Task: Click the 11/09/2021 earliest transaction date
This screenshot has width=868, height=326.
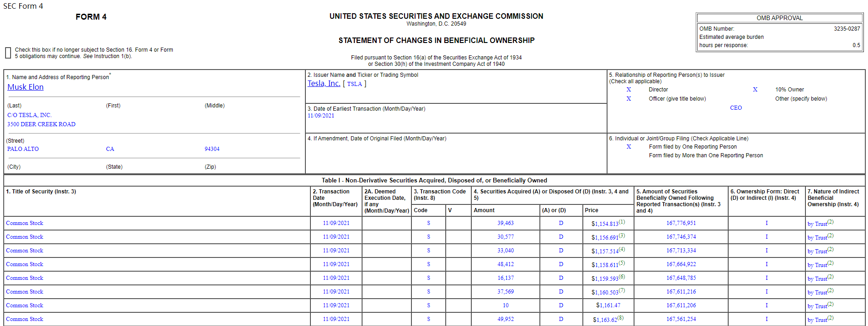Action: (x=321, y=116)
